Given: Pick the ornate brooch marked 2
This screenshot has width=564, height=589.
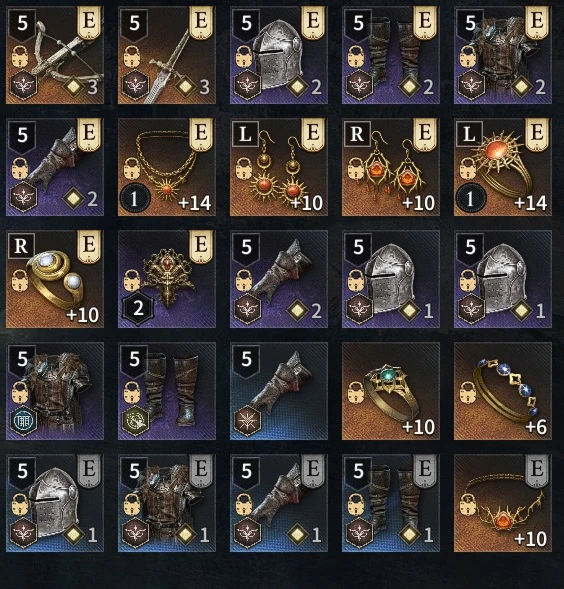Looking at the screenshot, I should (167, 279).
